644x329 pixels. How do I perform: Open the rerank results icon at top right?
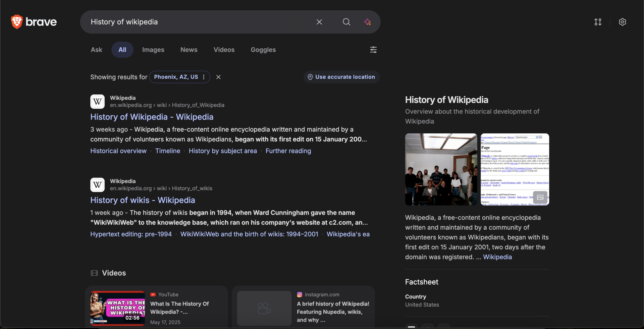598,22
